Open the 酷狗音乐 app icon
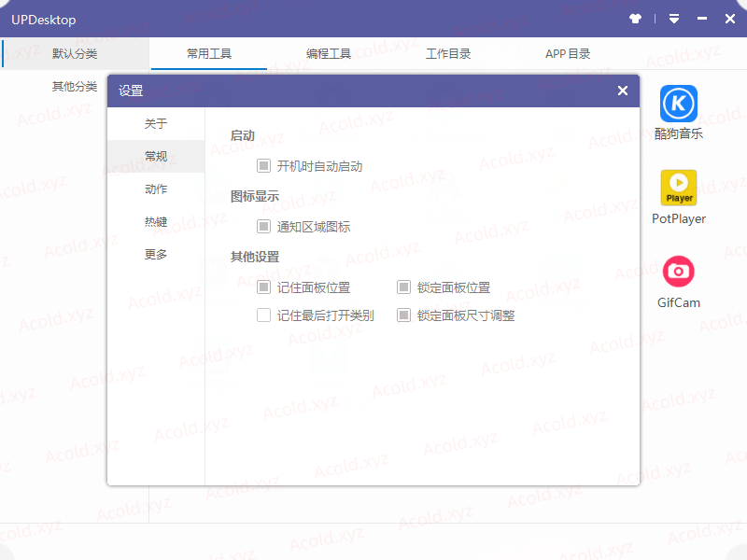This screenshot has height=560, width=747. point(679,104)
